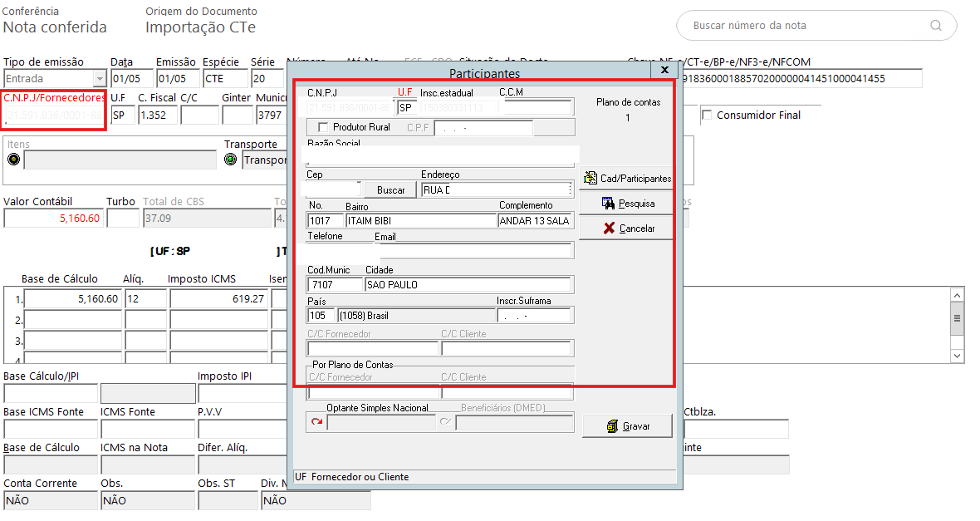Click the Endereço field starting with RUA
This screenshot has width=980, height=521.
point(497,190)
